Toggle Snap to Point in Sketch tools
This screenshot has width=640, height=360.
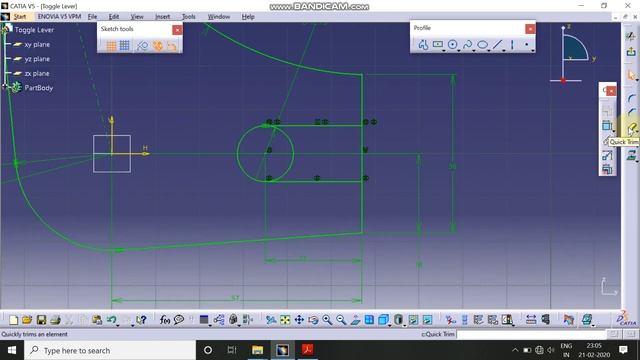pos(124,46)
